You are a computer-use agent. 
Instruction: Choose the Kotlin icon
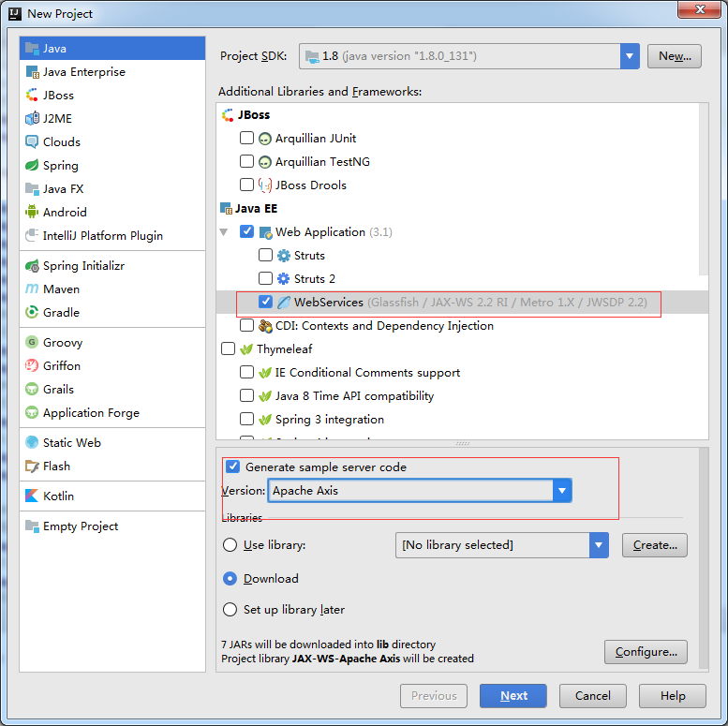pos(32,496)
